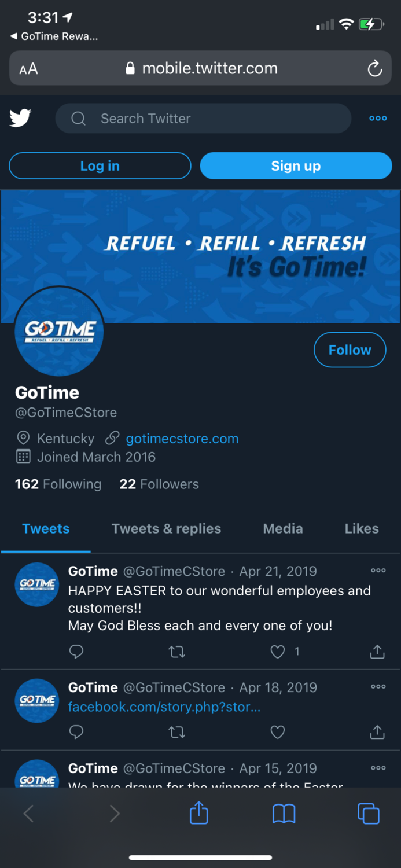Image resolution: width=401 pixels, height=868 pixels.
Task: Click the reply icon on the Easter tweet
Action: coord(76,652)
